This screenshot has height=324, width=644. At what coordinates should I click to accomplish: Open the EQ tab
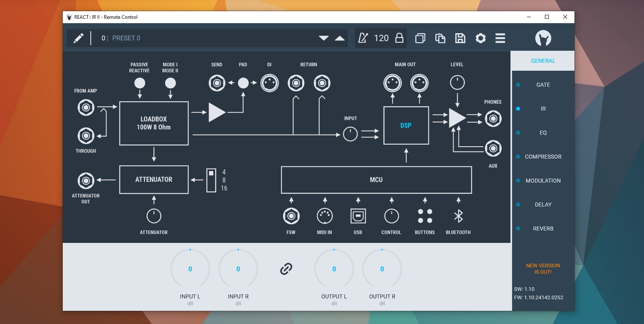(543, 133)
